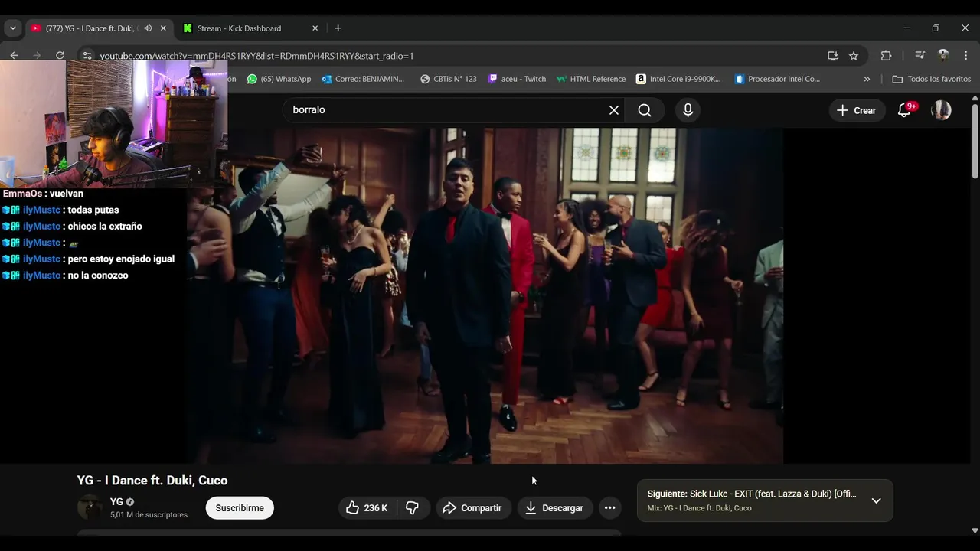Close the Kick Dashboard tab
Viewport: 980px width, 551px height.
click(315, 28)
